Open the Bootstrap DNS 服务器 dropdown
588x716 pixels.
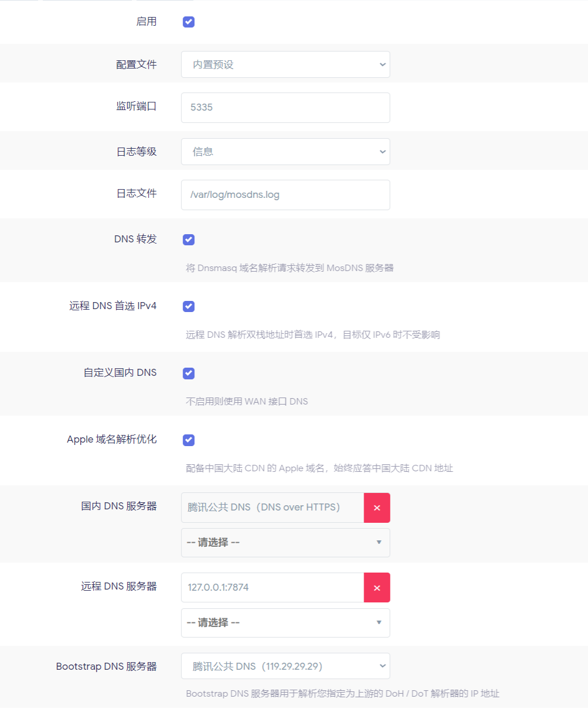(x=285, y=666)
